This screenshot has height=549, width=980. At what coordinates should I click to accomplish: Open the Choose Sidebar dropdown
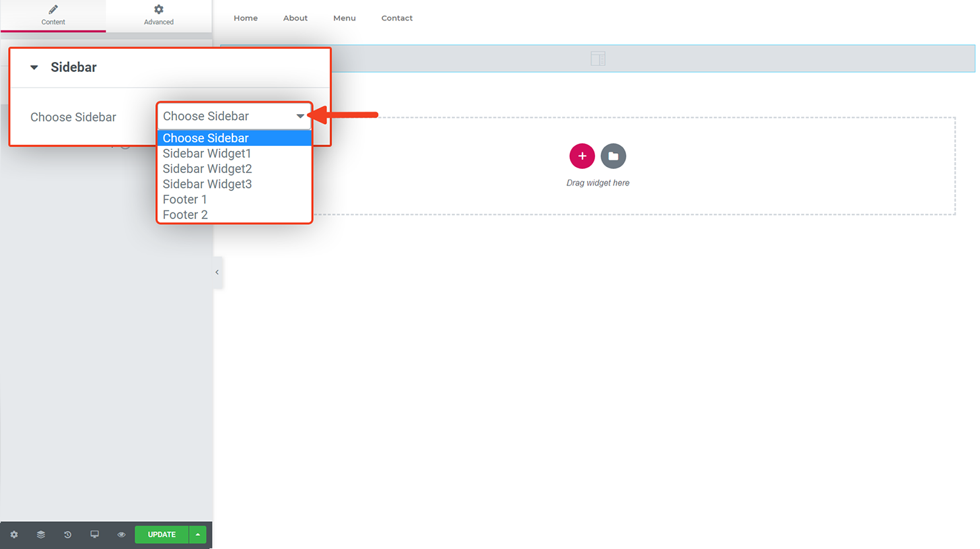click(x=234, y=116)
